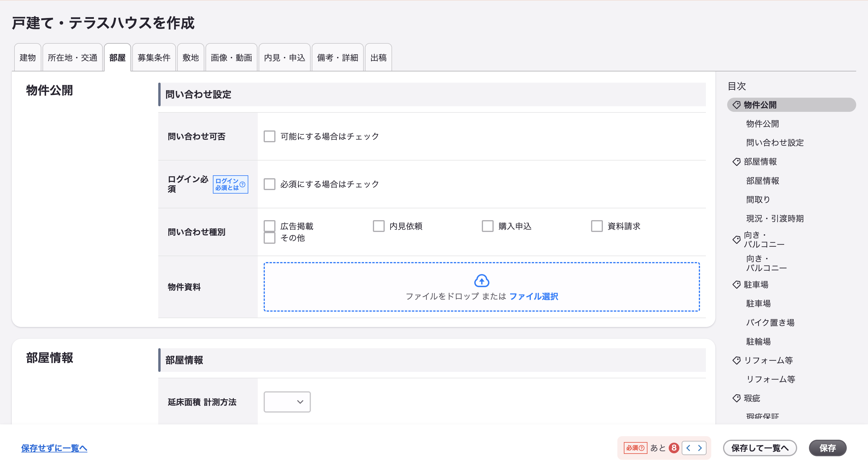Click the tag icon beside 駐車場 heading
The height and width of the screenshot is (471, 868).
[x=736, y=285]
